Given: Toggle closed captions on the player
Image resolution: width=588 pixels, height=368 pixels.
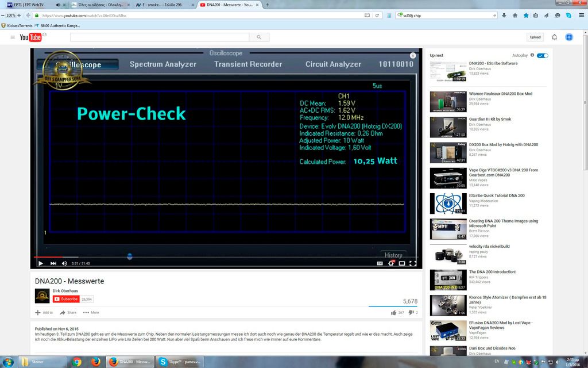Looking at the screenshot, I should click(x=380, y=263).
